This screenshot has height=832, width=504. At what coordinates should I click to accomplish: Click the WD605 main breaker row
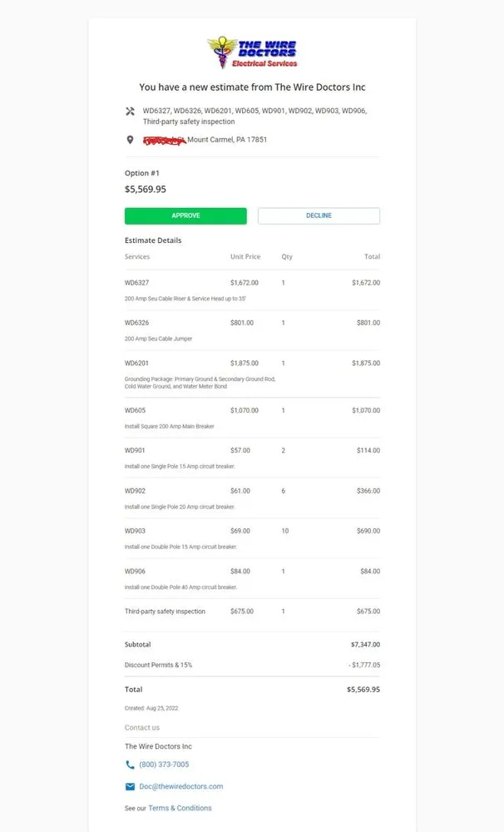(x=252, y=418)
